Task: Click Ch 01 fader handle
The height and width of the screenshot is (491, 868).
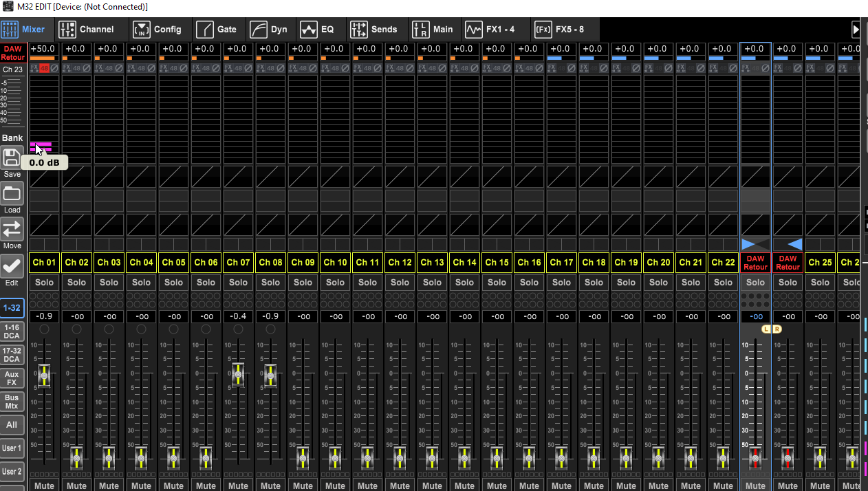Action: coord(44,376)
